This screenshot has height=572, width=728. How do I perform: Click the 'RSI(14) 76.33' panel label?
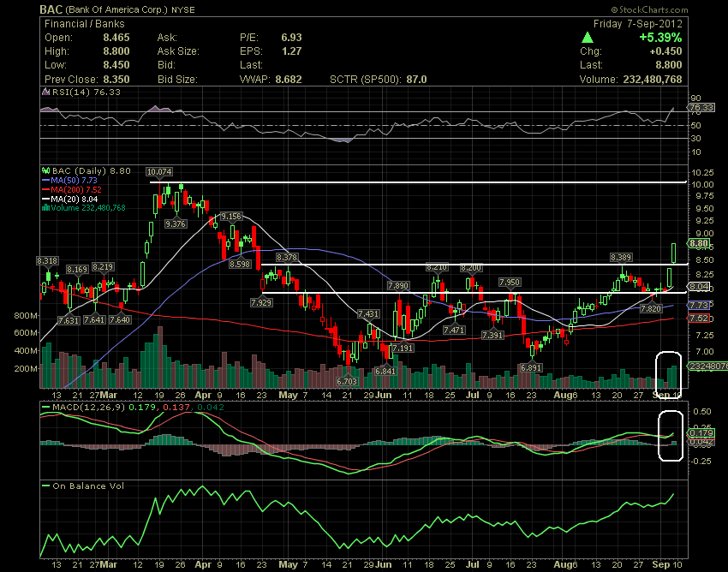point(87,92)
